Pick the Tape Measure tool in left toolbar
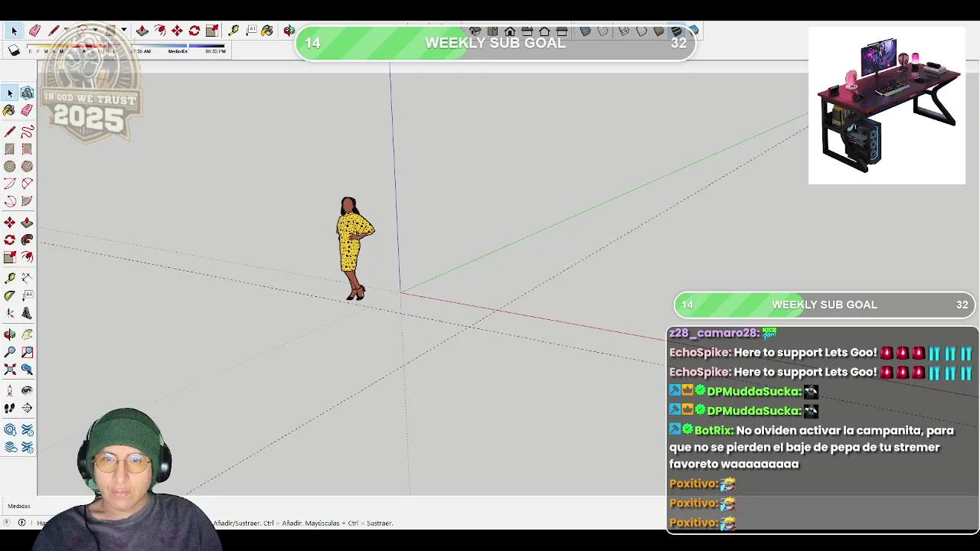 click(x=10, y=279)
